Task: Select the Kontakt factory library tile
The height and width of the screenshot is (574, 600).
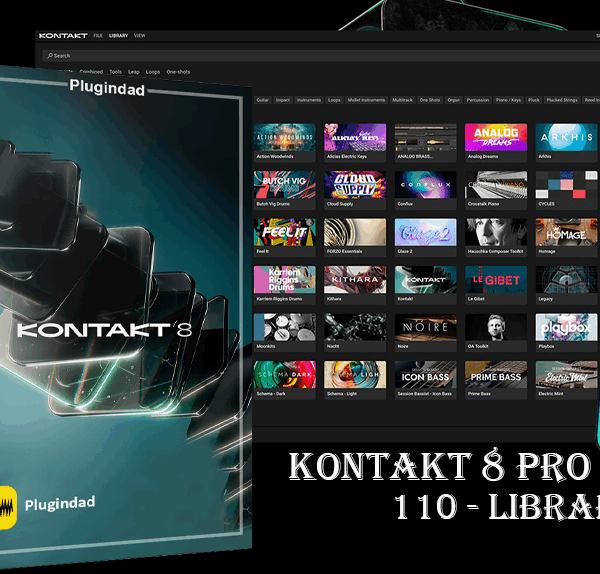Action: click(426, 284)
